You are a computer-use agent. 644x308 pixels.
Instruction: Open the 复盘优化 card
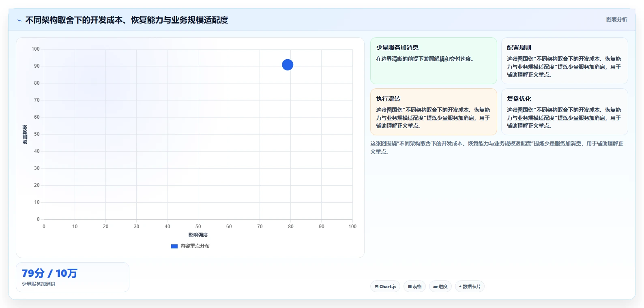coord(565,112)
